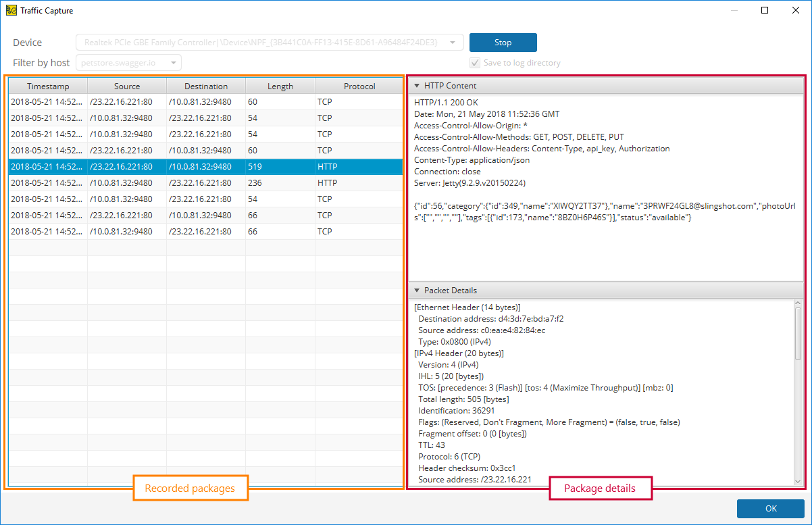
Task: Open the Filter by host dropdown
Action: point(173,61)
